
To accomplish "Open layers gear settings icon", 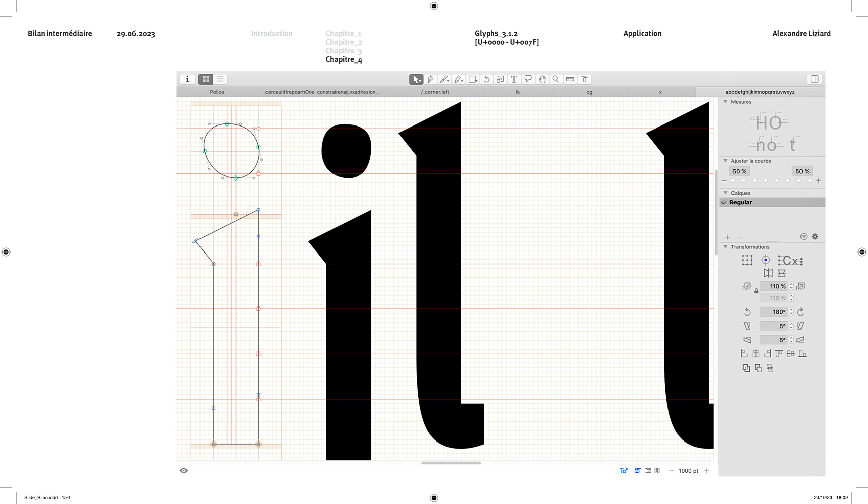I will [815, 237].
